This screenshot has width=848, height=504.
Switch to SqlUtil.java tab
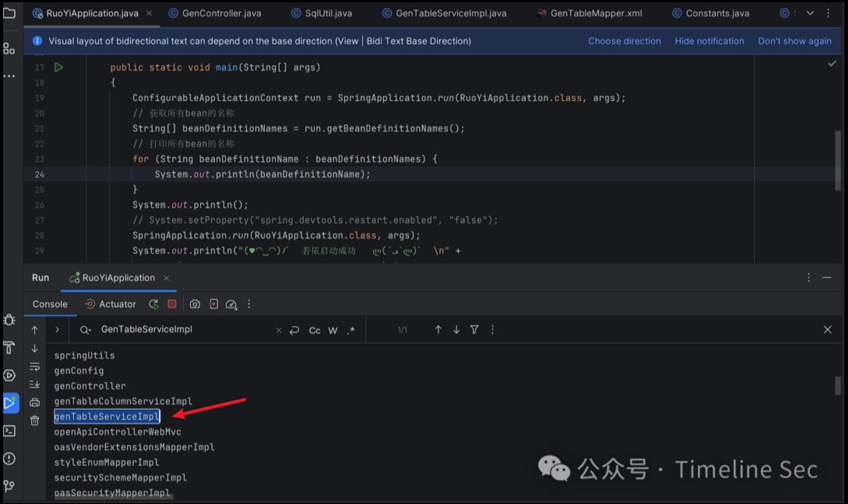click(322, 13)
